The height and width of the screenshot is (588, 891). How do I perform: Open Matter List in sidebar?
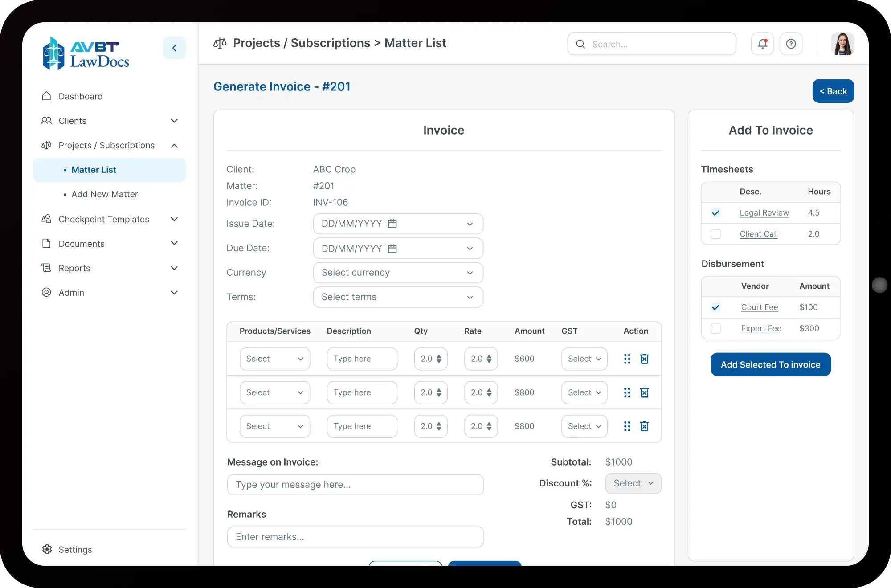(110, 170)
